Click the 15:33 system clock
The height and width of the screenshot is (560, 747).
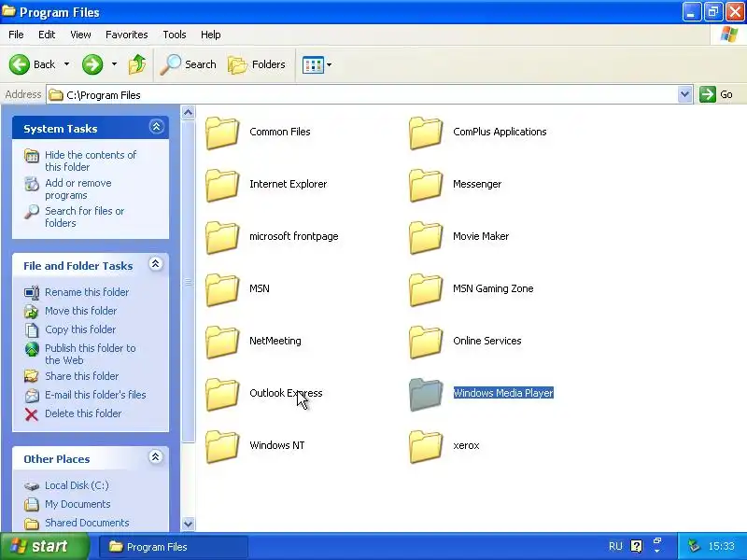(721, 546)
